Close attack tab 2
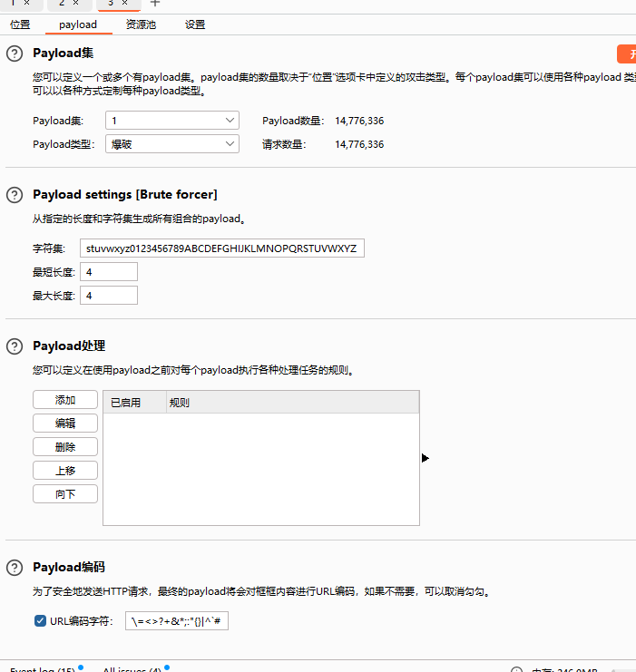 76,3
